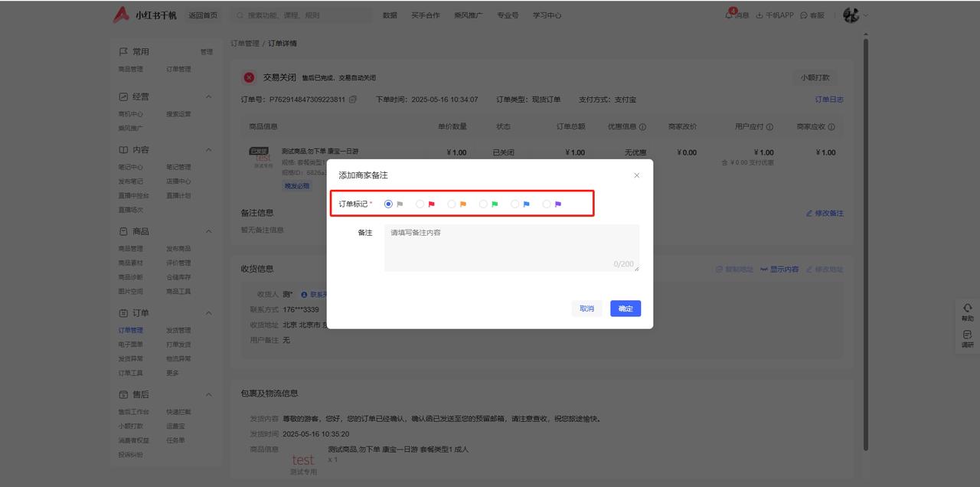Click the 备注 note content input field
This screenshot has width=980, height=487.
[x=511, y=245]
